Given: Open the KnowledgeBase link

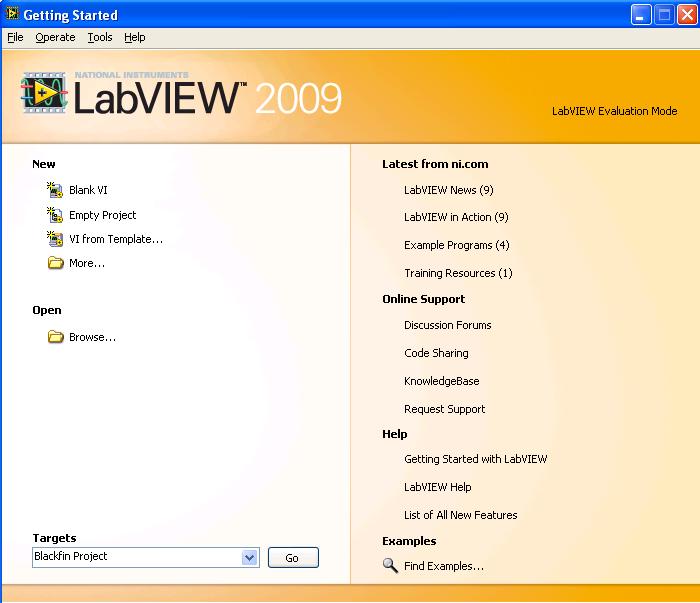Looking at the screenshot, I should tap(442, 381).
